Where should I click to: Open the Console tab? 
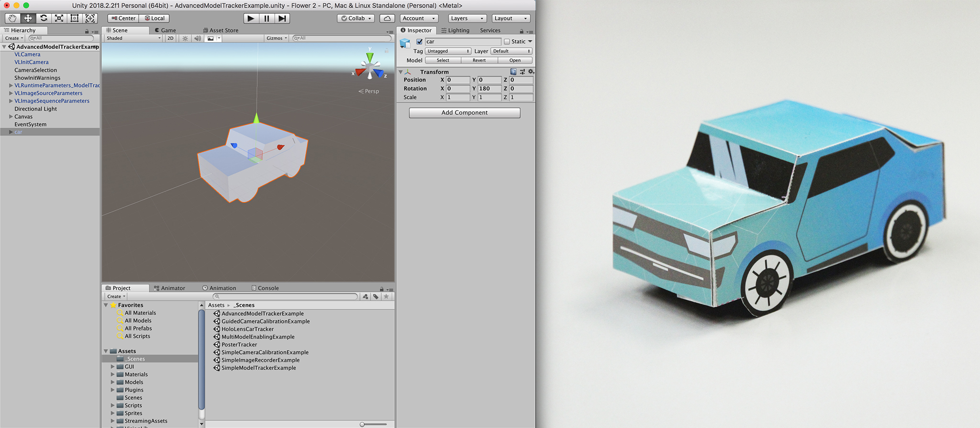[x=265, y=288]
